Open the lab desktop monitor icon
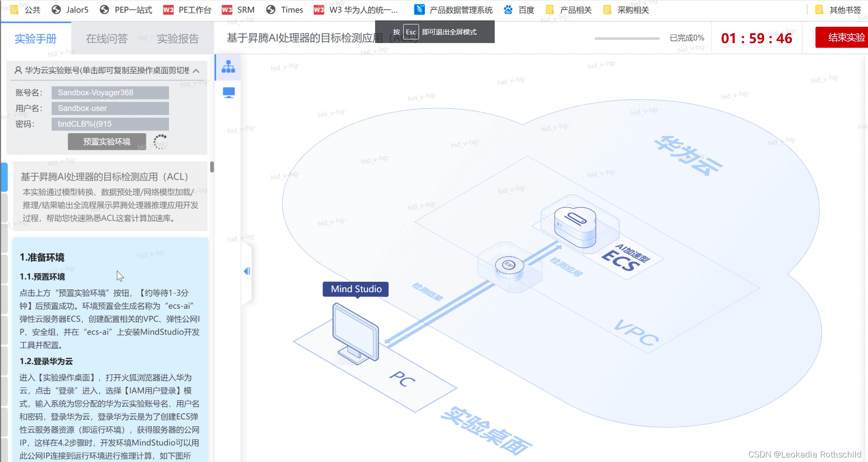The image size is (868, 462). 229,93
